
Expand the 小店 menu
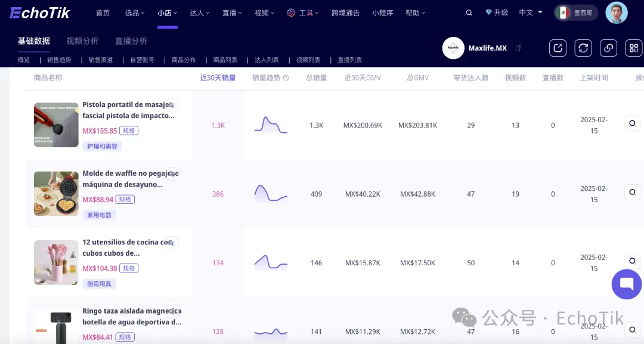[167, 13]
